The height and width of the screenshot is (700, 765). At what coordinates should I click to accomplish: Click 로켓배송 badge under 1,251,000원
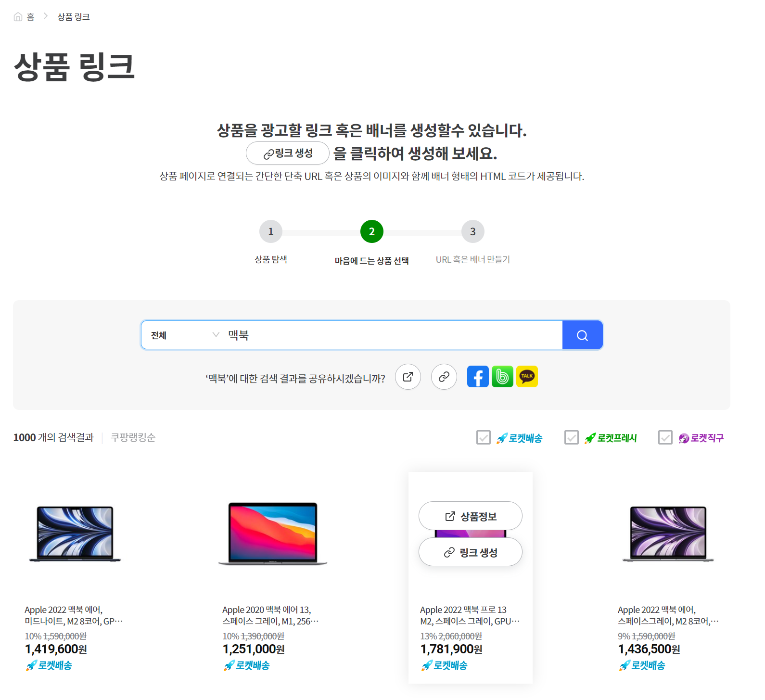click(246, 665)
